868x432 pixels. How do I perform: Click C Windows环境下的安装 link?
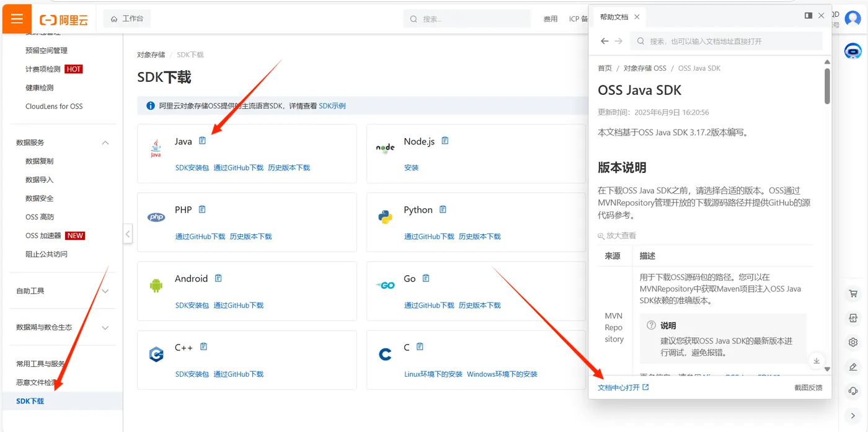pos(502,374)
